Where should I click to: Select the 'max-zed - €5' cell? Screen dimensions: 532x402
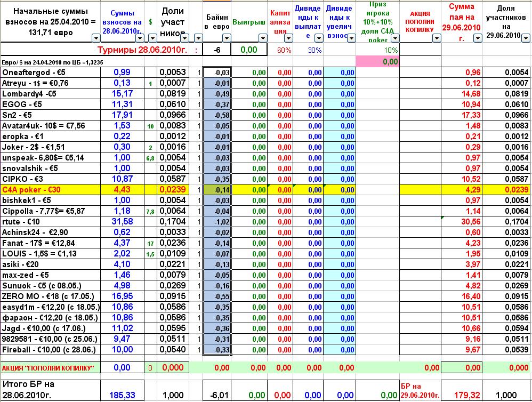point(51,275)
